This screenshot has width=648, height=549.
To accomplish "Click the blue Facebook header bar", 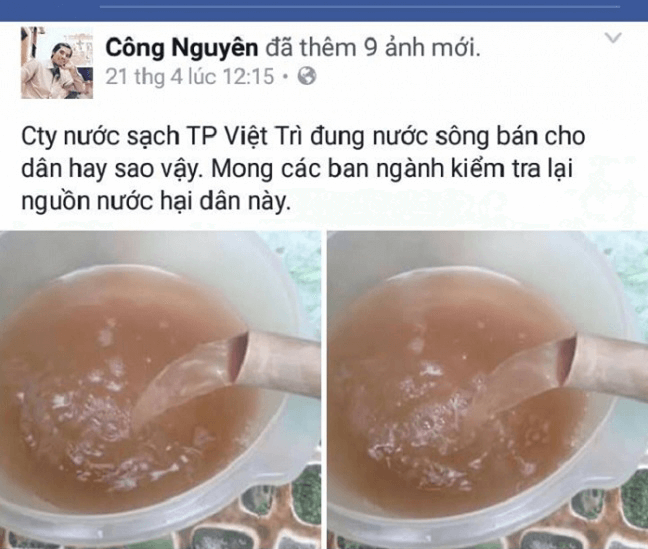I will [324, 10].
